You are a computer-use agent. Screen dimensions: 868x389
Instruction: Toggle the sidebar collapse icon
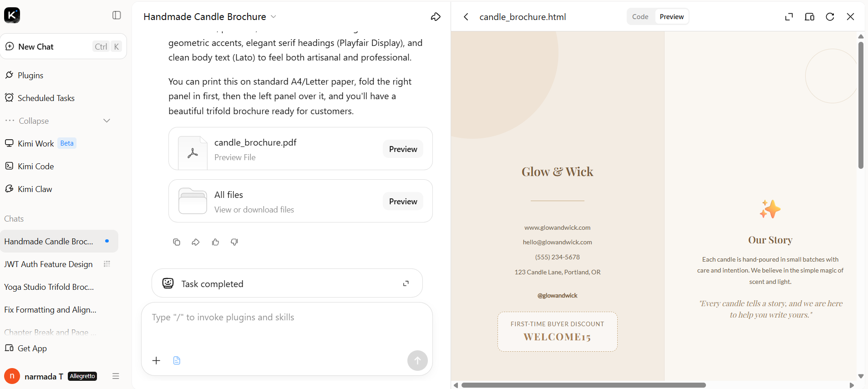[x=117, y=15]
